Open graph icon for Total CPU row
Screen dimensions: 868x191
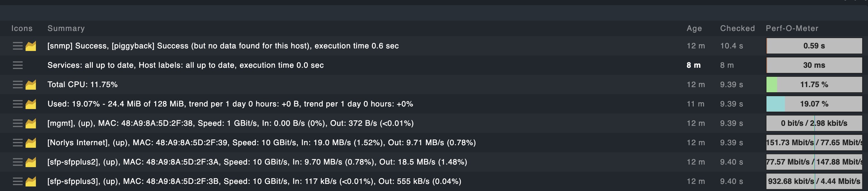(x=31, y=85)
